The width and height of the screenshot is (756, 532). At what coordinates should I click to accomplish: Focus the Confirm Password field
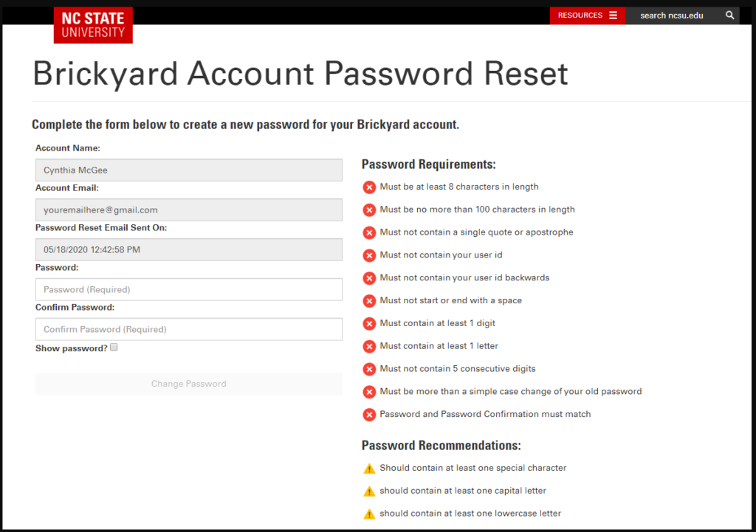coord(189,329)
